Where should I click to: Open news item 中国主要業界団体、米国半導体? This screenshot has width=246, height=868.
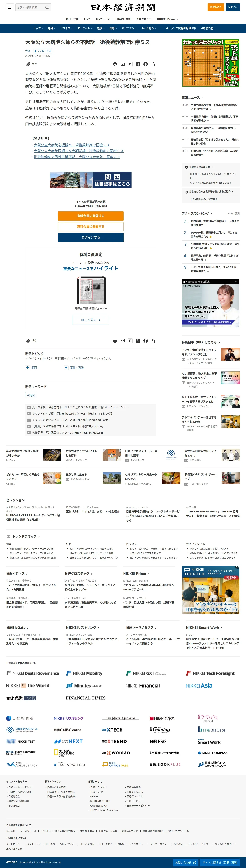[215, 107]
